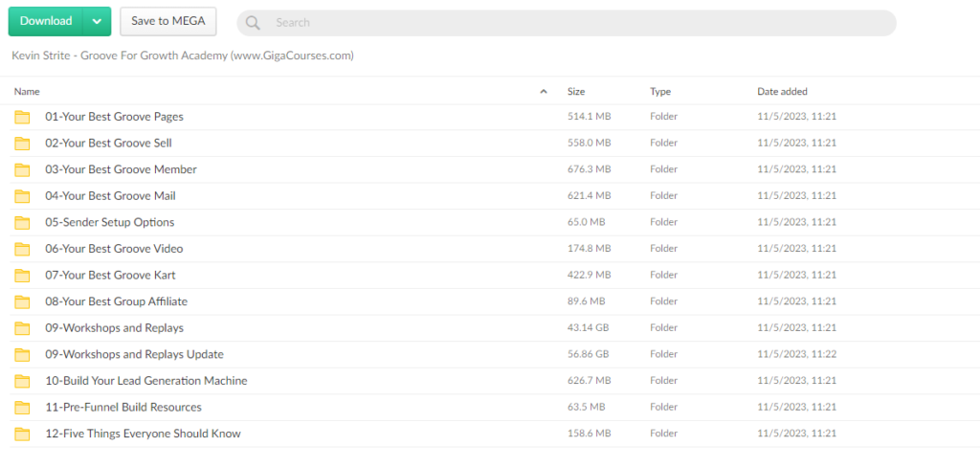The image size is (980, 468).
Task: Sort the list by Type column
Action: pyautogui.click(x=660, y=92)
